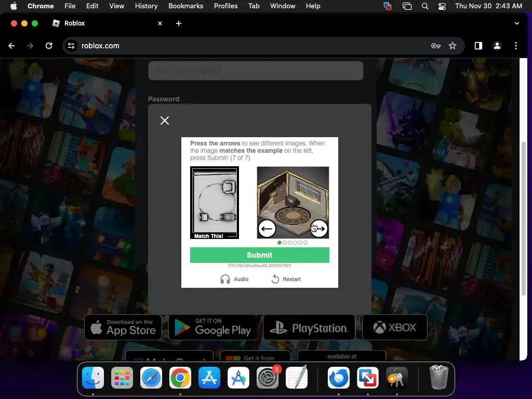Viewport: 532px width, 399px height.
Task: Click the PlayStation badge
Action: click(309, 327)
